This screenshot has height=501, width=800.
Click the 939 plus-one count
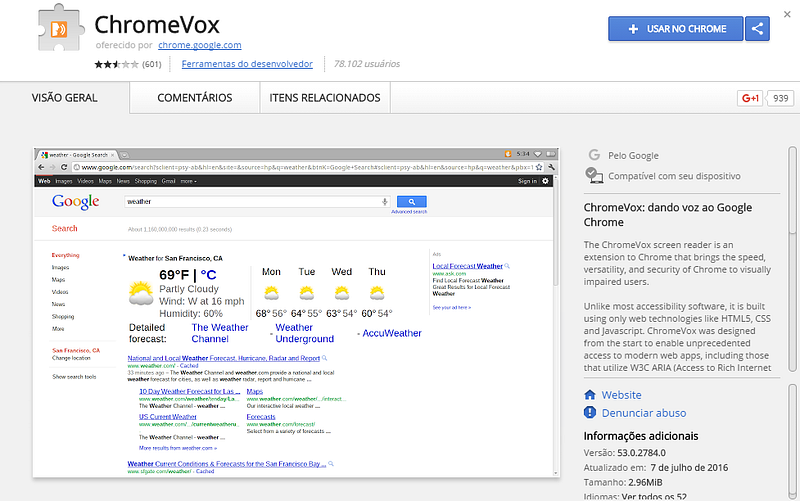click(x=780, y=98)
